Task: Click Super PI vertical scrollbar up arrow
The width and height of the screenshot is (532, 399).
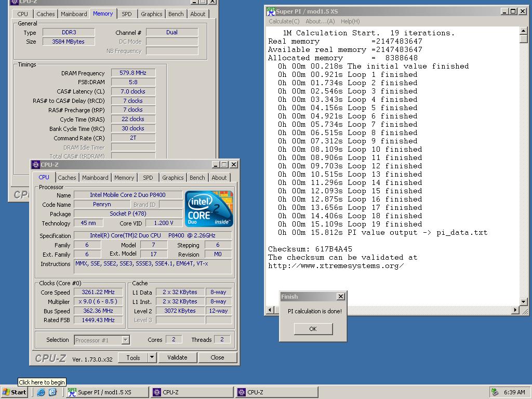Action: point(524,31)
